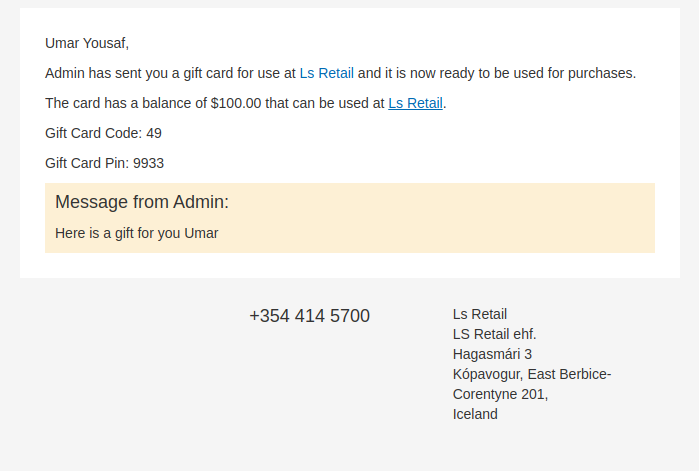This screenshot has width=699, height=471.
Task: Click the gift card code value 49
Action: [x=154, y=133]
